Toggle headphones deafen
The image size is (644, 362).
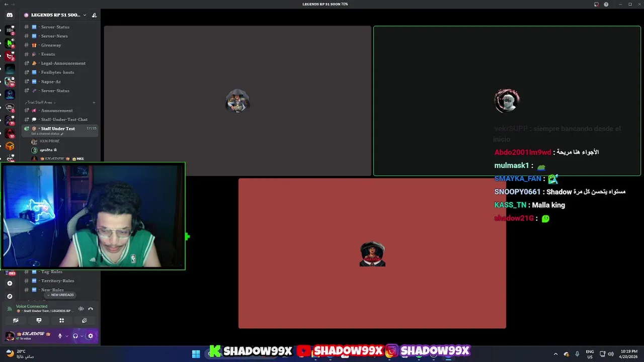coord(75,336)
